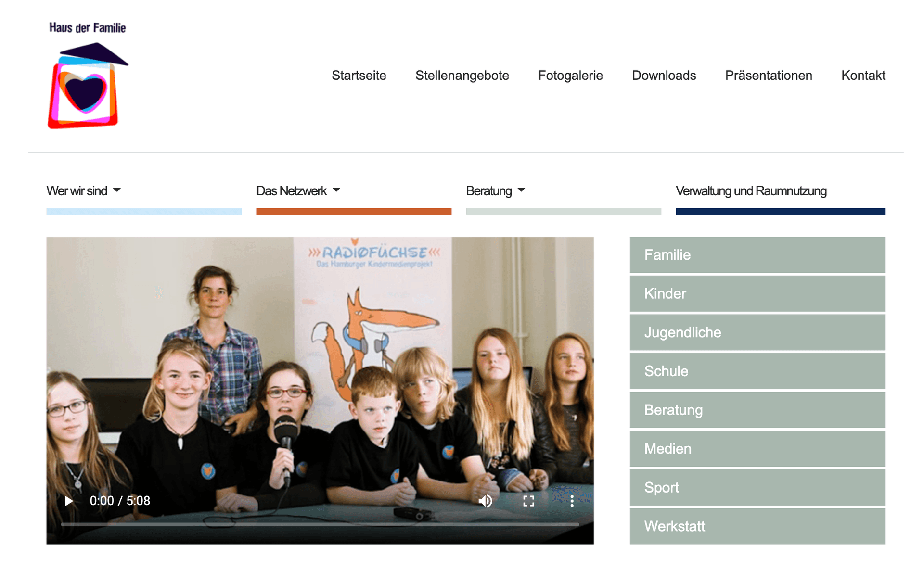This screenshot has width=924, height=570.
Task: Navigate to Downloads
Action: [664, 76]
